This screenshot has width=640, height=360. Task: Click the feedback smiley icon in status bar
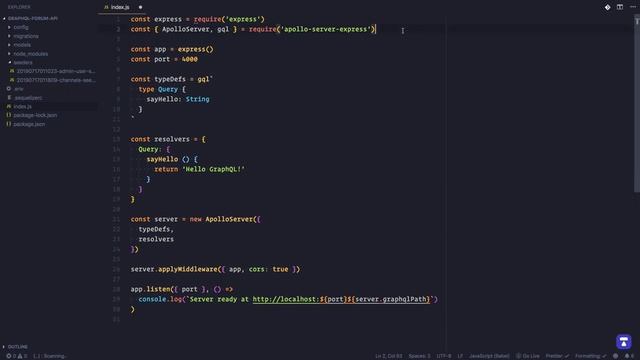(616, 356)
